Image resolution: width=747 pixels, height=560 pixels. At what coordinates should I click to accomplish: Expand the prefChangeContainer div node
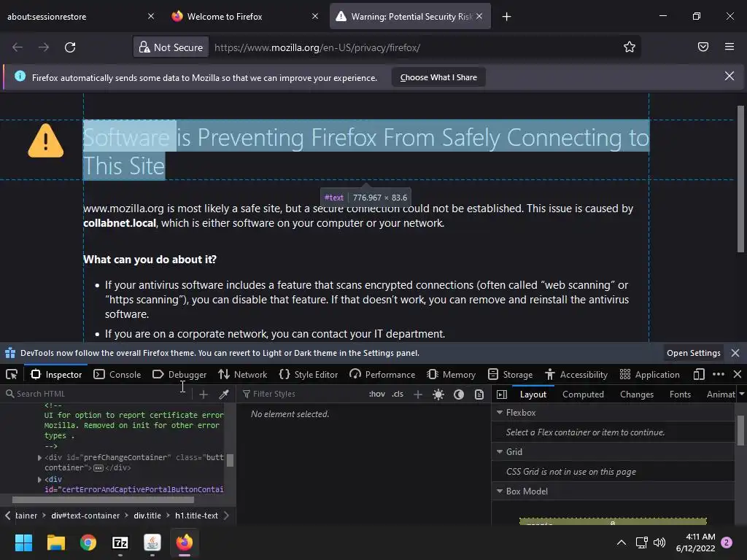pos(39,458)
